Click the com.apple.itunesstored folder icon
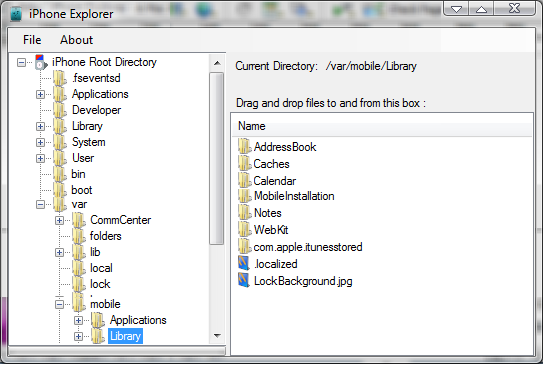 click(245, 247)
